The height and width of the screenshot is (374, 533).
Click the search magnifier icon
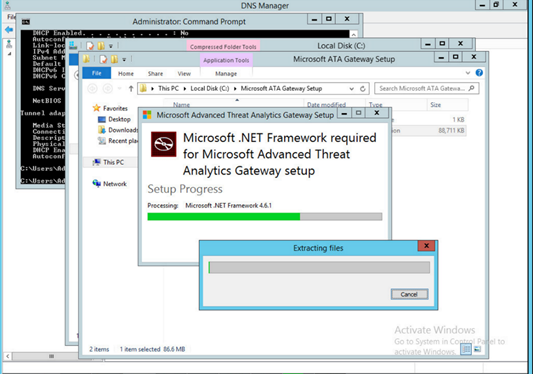coord(471,88)
